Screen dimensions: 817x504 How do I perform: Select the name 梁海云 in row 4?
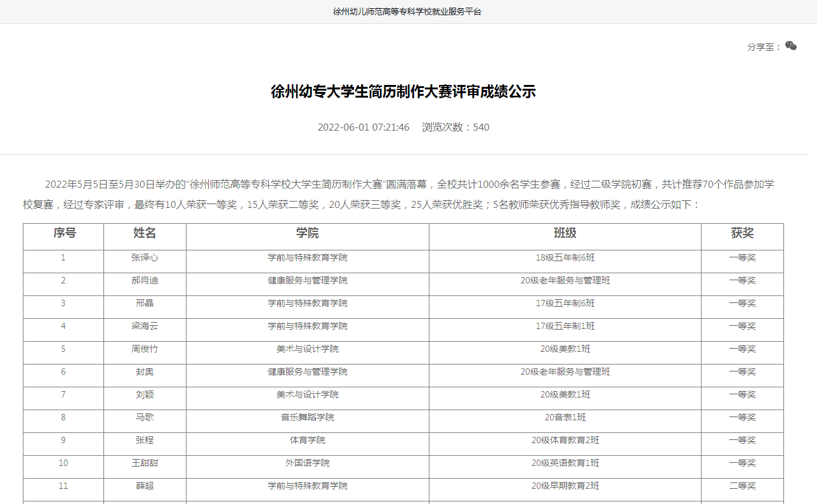[x=145, y=326]
